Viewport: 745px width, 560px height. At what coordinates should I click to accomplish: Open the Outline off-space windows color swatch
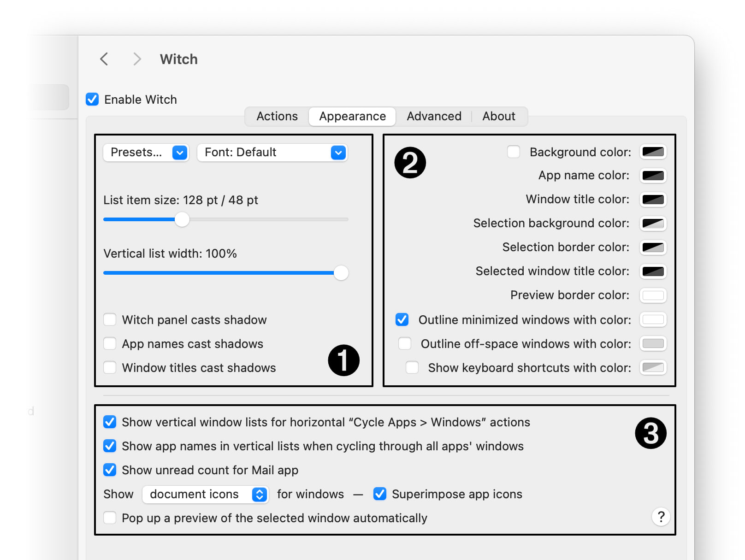(x=653, y=343)
